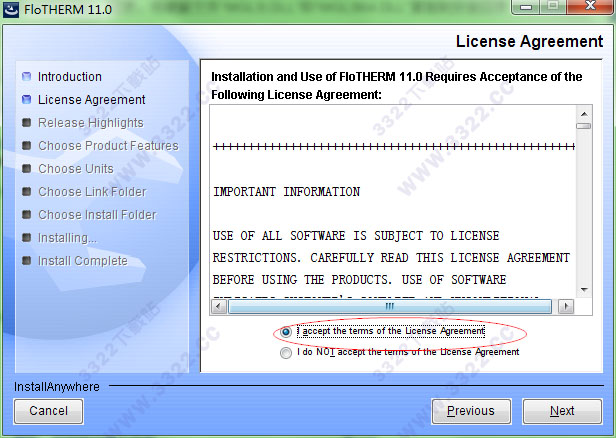
Task: Click the License Agreement step bullet icon
Action: coord(26,99)
